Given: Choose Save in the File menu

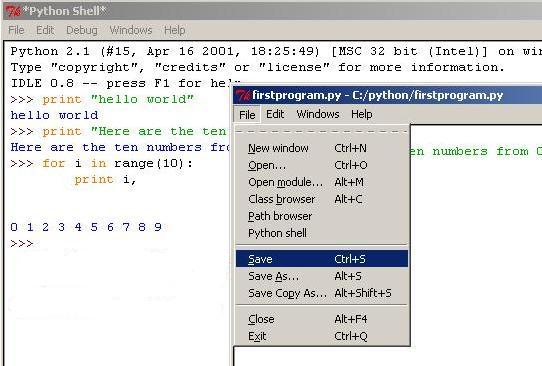Looking at the screenshot, I should pyautogui.click(x=322, y=259).
